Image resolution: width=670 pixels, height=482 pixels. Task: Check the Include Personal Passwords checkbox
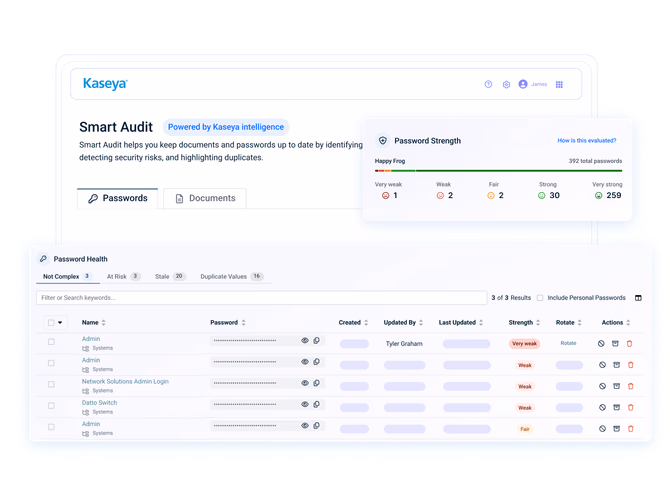coord(540,298)
